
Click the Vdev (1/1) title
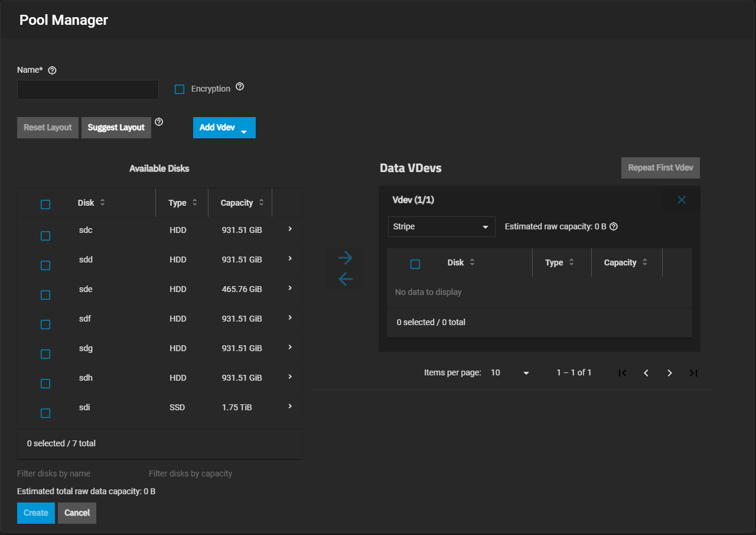413,200
